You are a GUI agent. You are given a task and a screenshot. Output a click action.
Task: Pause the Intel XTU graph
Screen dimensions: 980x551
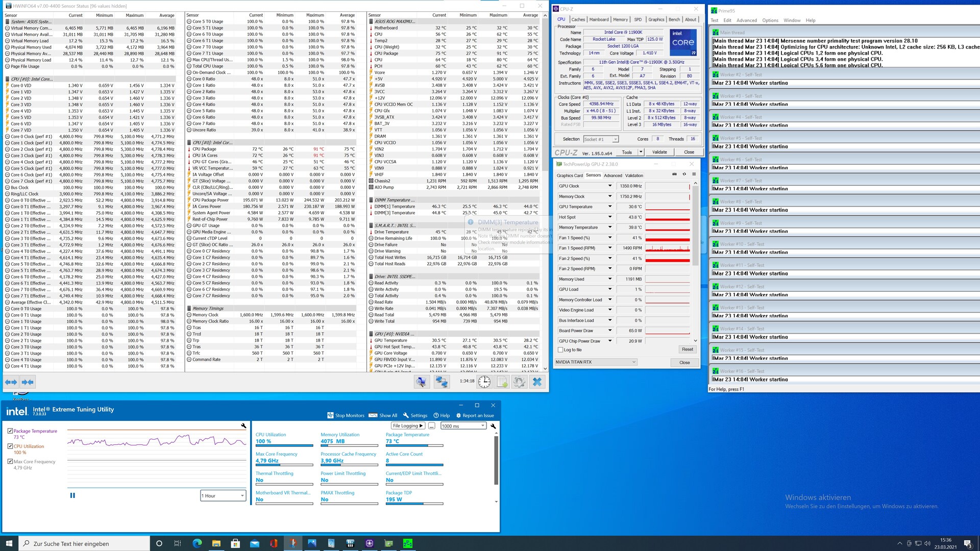tap(72, 495)
